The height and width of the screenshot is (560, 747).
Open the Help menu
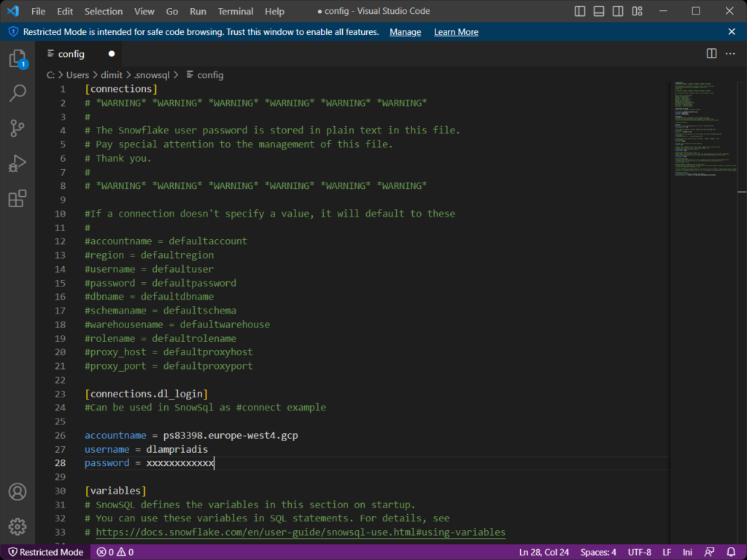click(x=274, y=11)
